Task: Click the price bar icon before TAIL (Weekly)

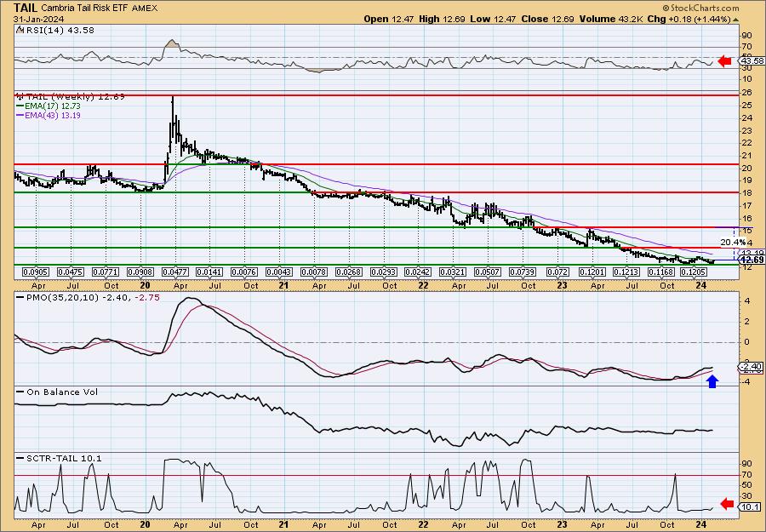Action: pos(19,96)
